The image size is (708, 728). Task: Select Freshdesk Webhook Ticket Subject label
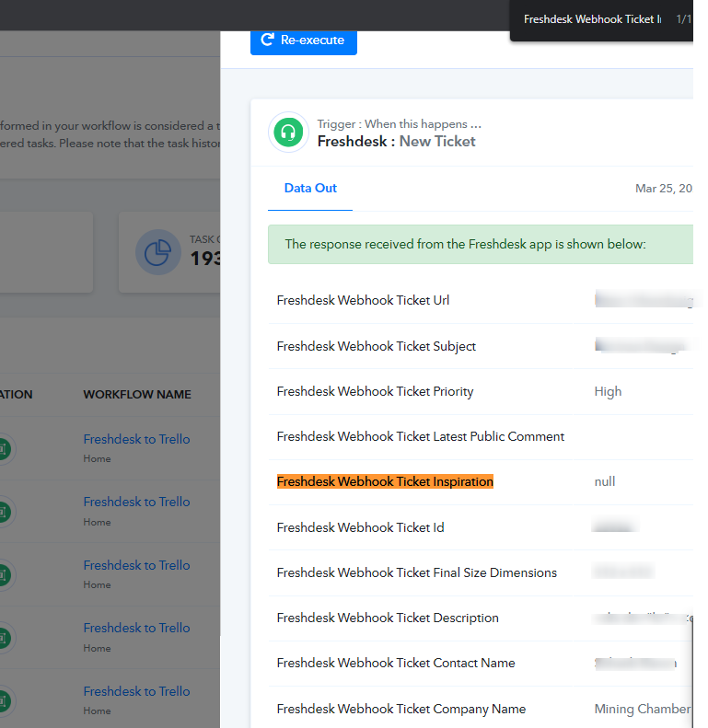[377, 346]
